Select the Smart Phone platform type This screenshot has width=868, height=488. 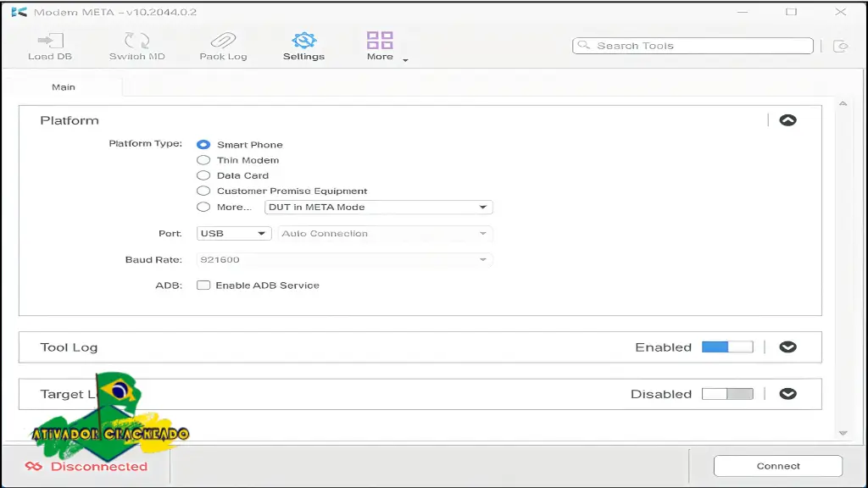[203, 144]
